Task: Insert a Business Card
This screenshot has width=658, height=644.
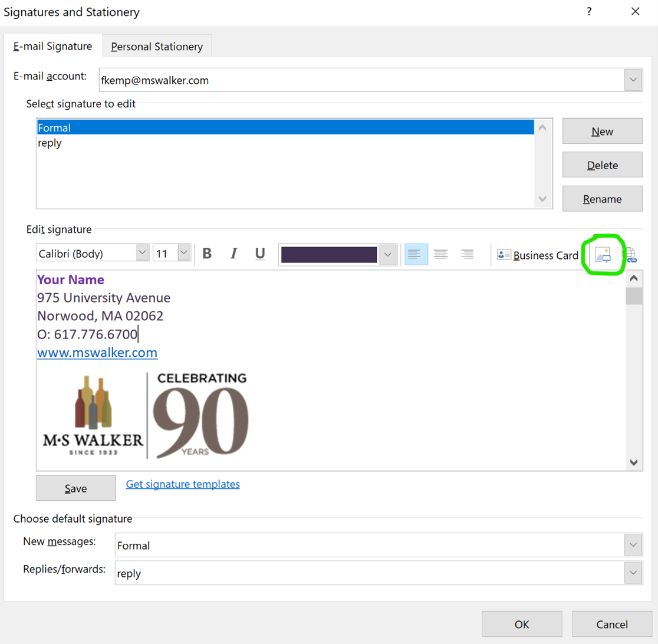Action: pyautogui.click(x=538, y=255)
